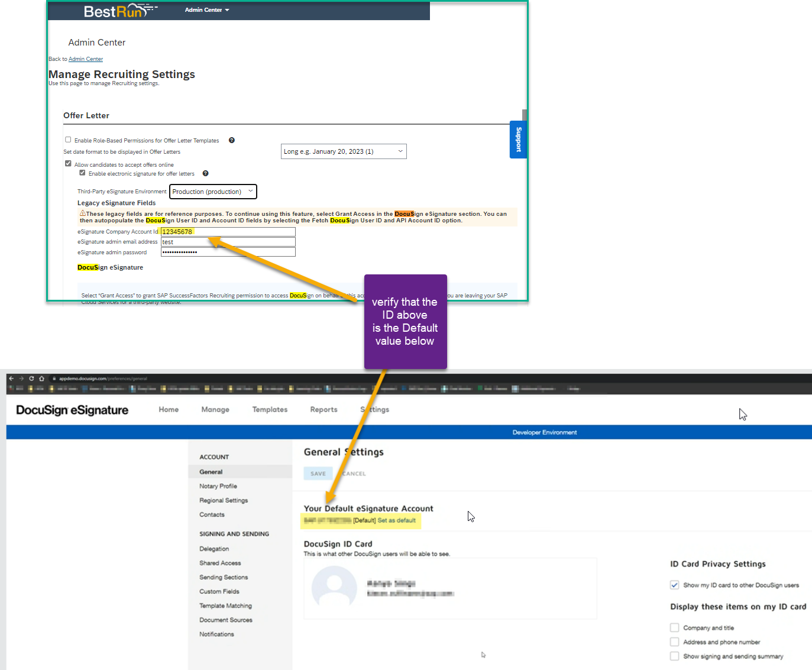
Task: Click the Recruiting Settings page scrollbar
Action: 525,115
